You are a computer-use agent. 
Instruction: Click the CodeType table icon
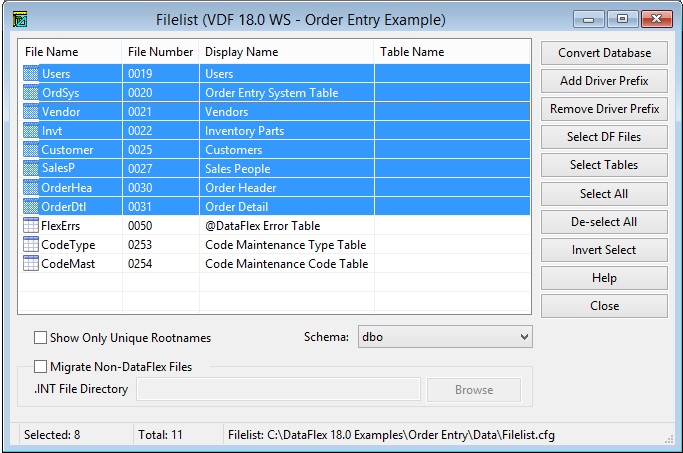(30, 245)
